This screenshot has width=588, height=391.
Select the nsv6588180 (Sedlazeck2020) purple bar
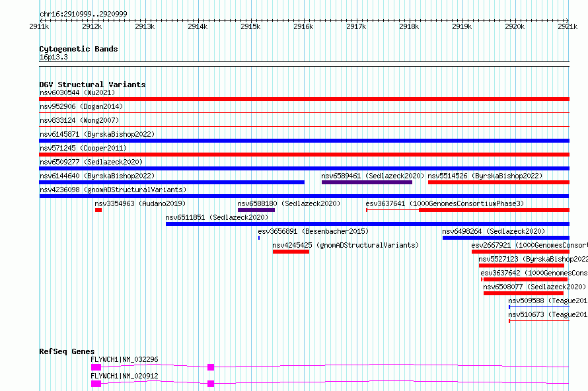pos(256,210)
